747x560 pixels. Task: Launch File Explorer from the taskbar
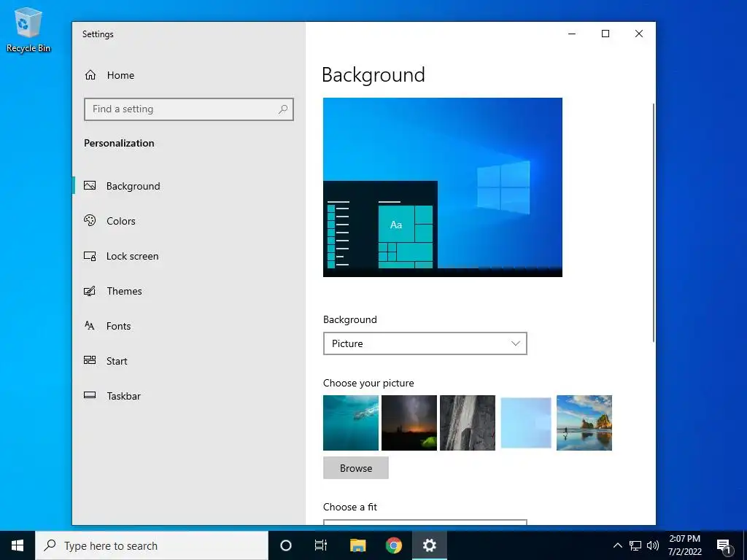[357, 545]
